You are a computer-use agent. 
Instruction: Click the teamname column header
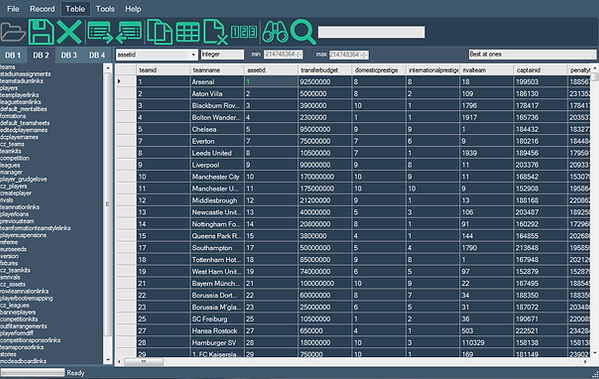point(217,70)
